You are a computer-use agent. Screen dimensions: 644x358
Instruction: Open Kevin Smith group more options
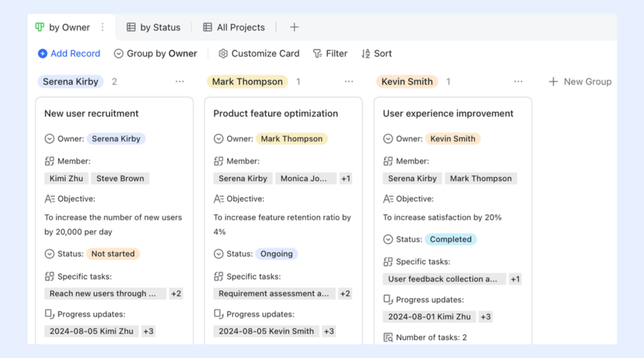tap(518, 81)
